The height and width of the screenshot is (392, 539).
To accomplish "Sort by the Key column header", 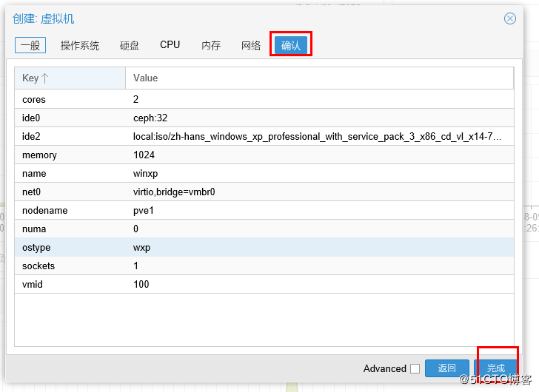I will coord(70,78).
